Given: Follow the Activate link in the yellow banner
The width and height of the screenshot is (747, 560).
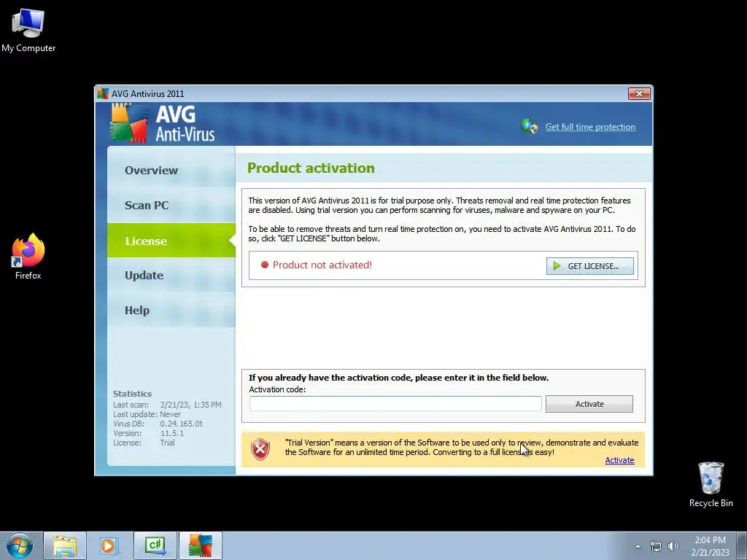Looking at the screenshot, I should pyautogui.click(x=619, y=460).
